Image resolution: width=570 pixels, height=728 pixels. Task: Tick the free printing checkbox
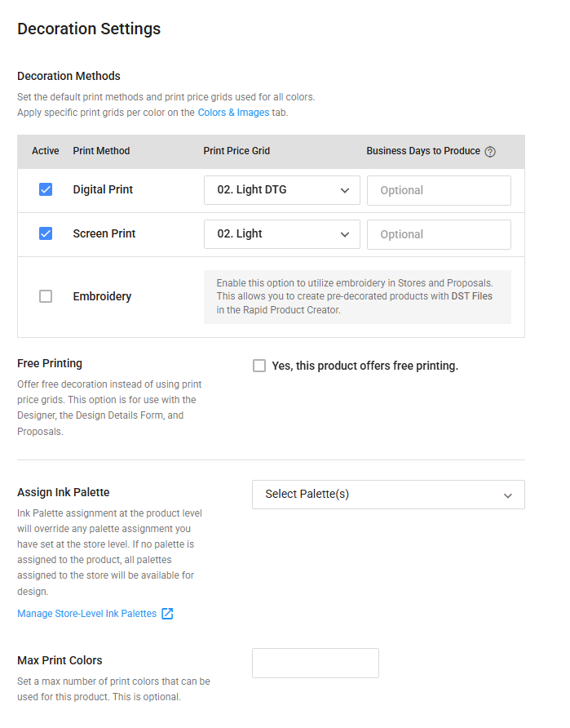pos(259,366)
